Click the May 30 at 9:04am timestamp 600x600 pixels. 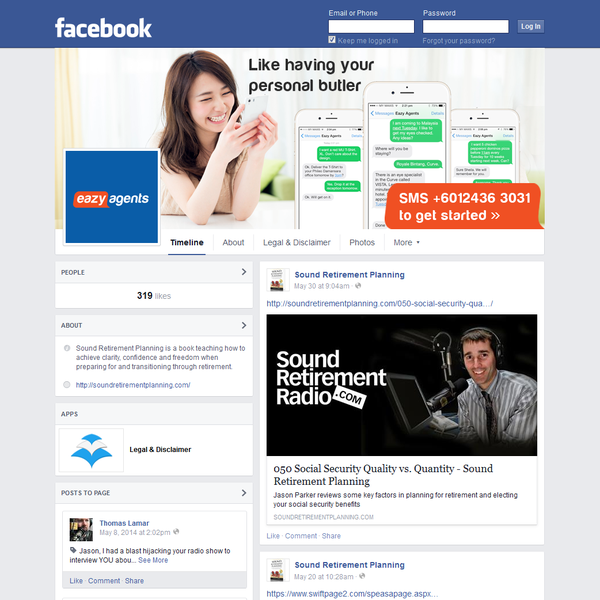pos(321,286)
